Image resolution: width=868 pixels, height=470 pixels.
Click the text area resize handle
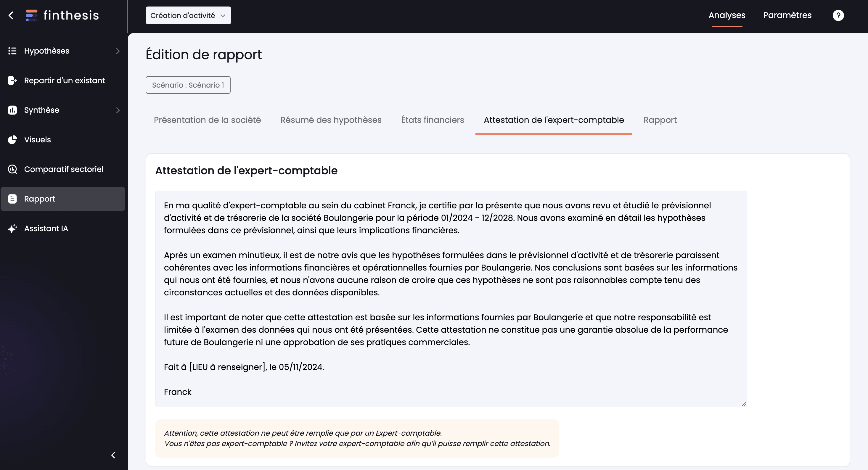(744, 404)
